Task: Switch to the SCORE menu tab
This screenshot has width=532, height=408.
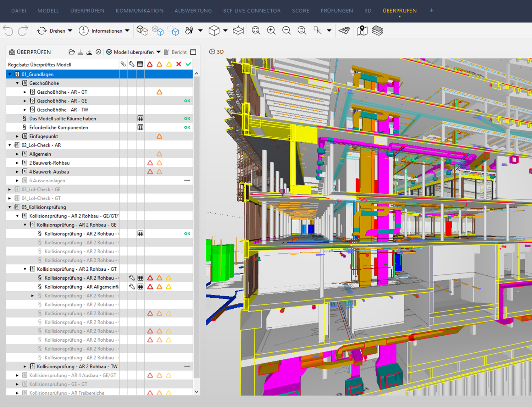Action: click(300, 11)
